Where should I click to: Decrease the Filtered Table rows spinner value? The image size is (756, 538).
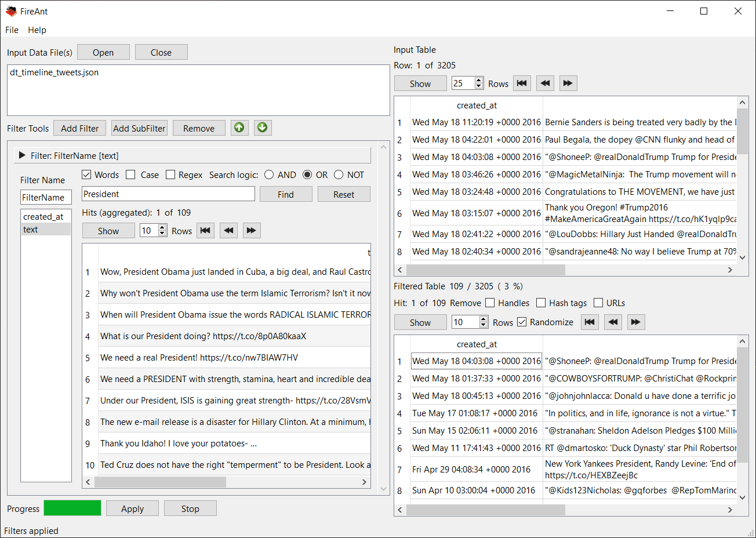pos(484,325)
